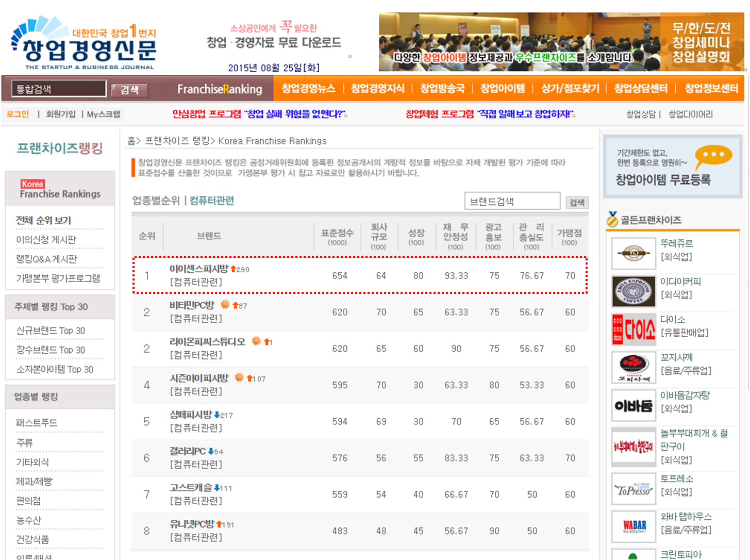Open the 창업아이템 menu item
This screenshot has width=750, height=560.
coord(503,88)
